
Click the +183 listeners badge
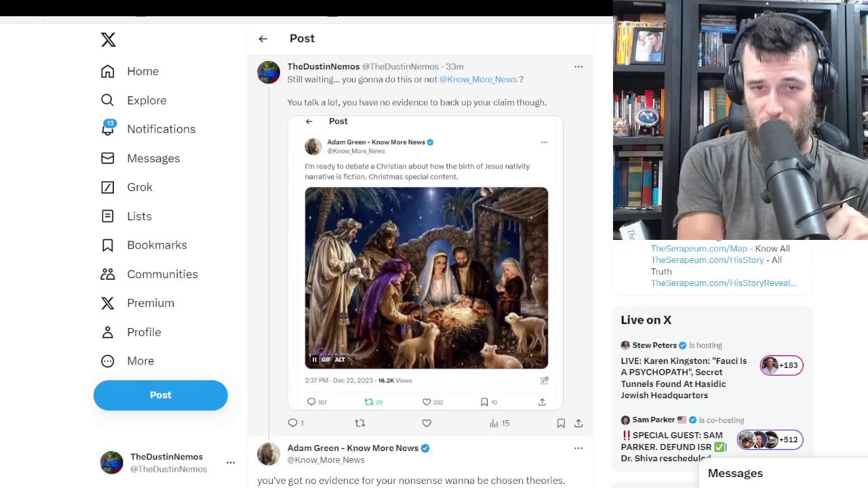coord(781,365)
